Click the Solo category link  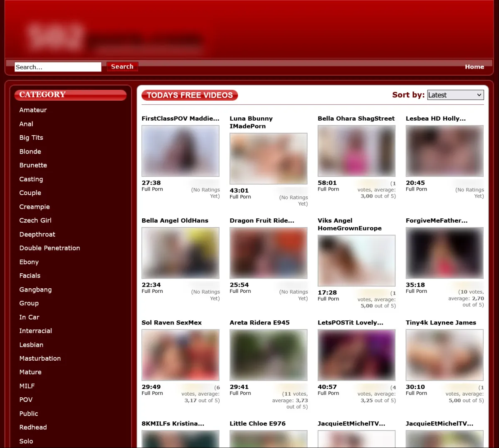click(x=26, y=441)
